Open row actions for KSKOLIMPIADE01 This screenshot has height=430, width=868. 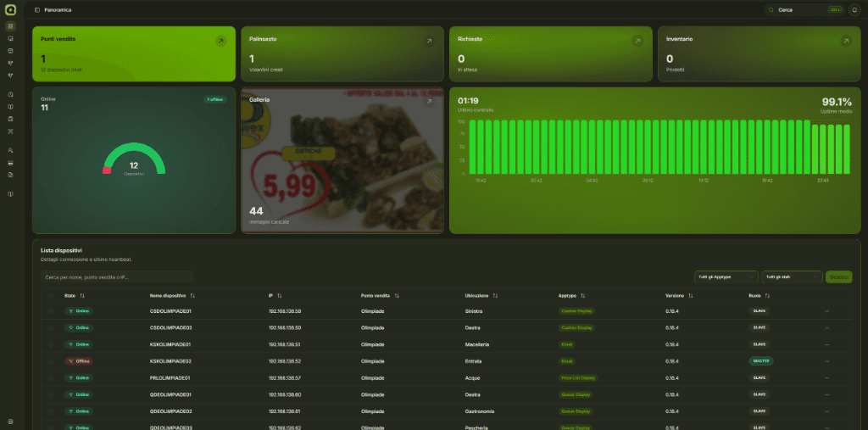(827, 344)
